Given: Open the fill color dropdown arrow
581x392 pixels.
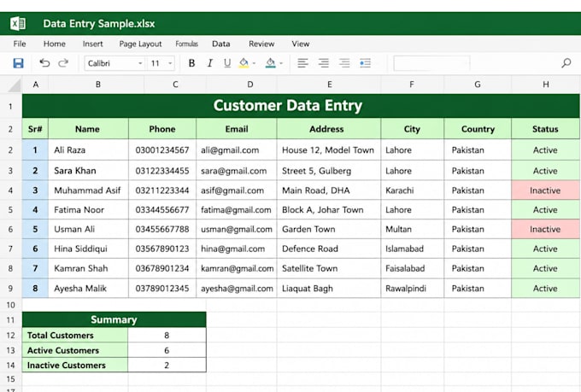Looking at the screenshot, I should 255,63.
